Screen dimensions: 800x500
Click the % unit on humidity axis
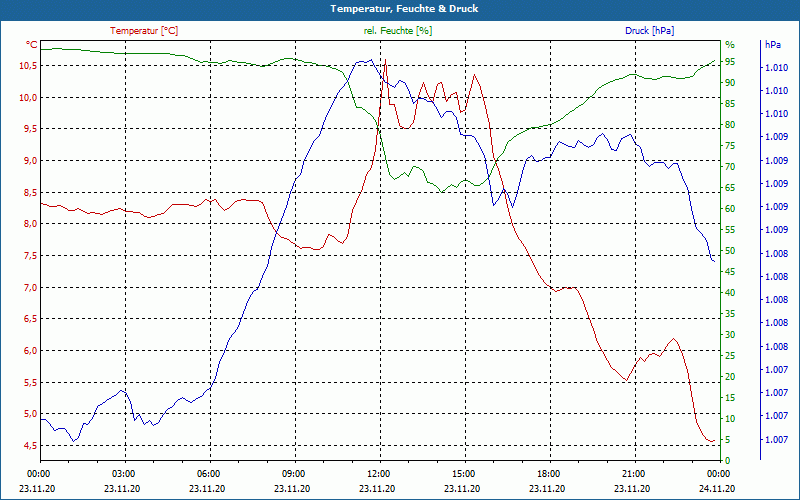[730, 45]
